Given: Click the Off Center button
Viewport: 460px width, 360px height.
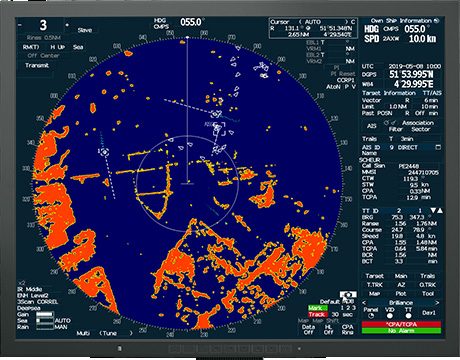Looking at the screenshot, I should (43, 56).
